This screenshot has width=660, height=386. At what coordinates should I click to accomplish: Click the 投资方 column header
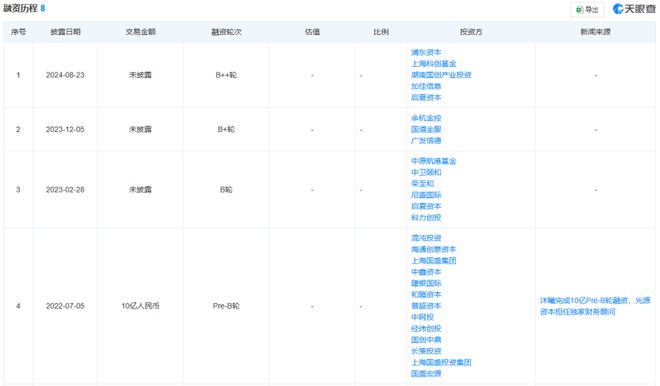point(471,32)
